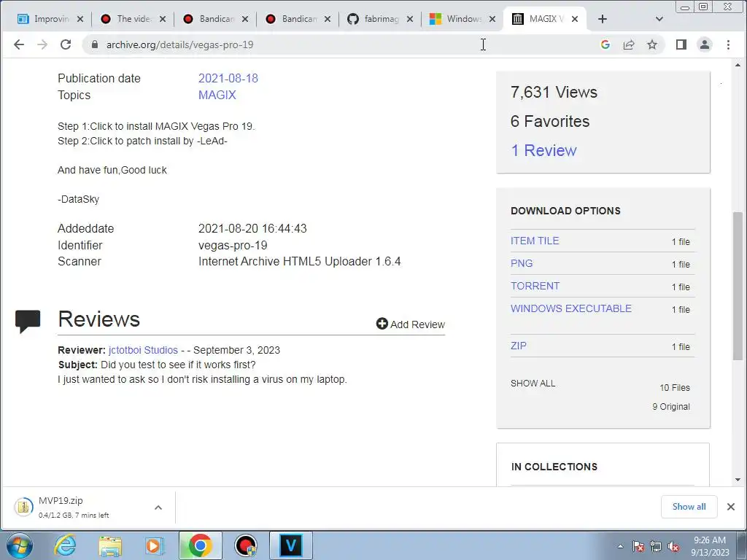Open the 2021-08-18 publication date link
Screen dimensions: 747x560
point(228,78)
